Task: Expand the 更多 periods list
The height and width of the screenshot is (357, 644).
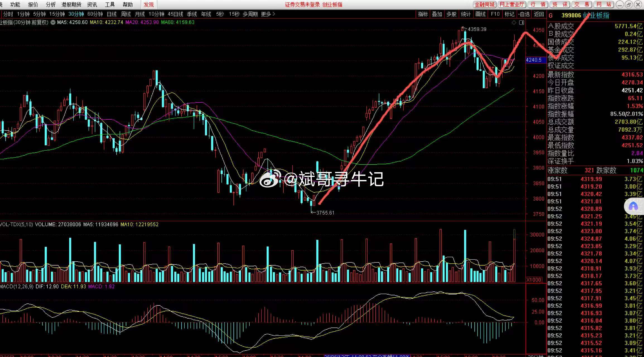Action: pos(268,14)
